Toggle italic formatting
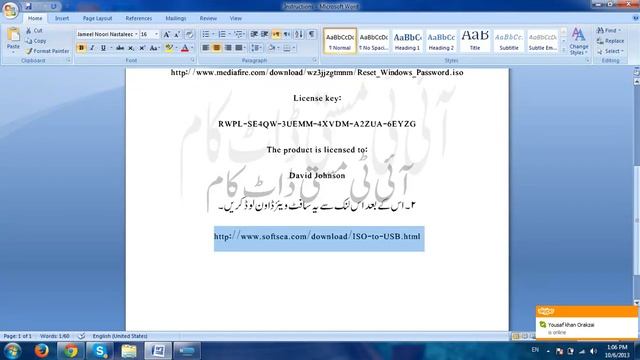The height and width of the screenshot is (360, 640). (92, 48)
